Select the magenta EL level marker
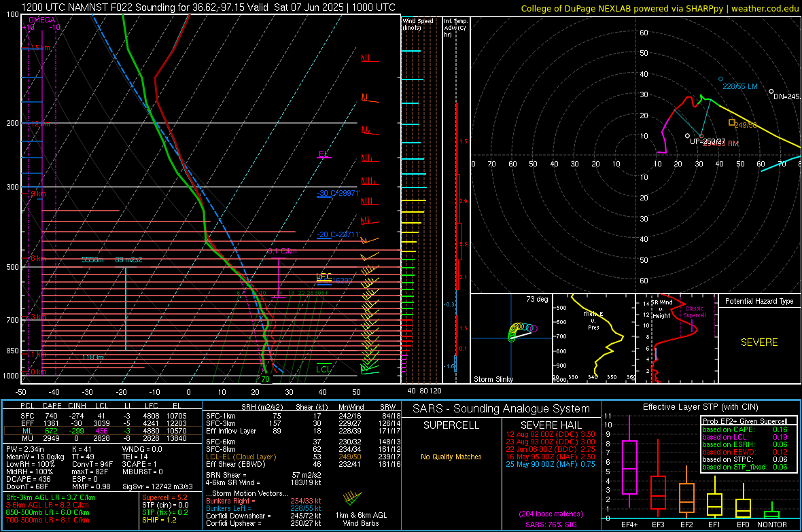The image size is (802, 532). coord(324,154)
